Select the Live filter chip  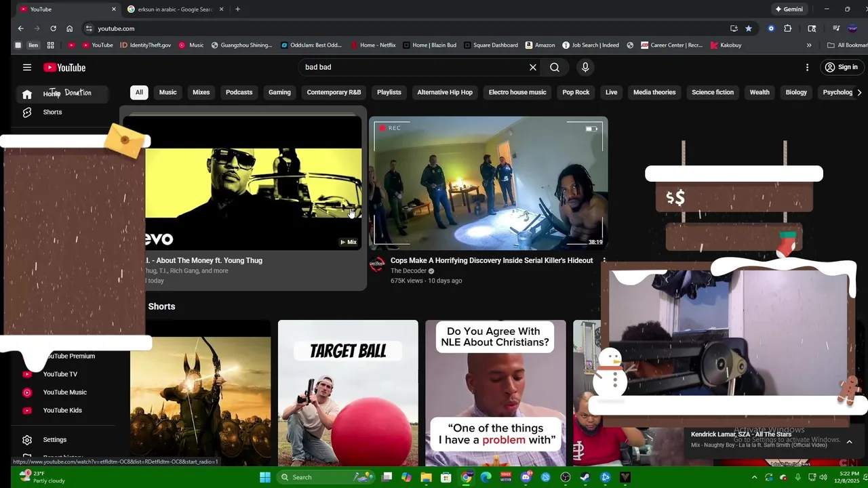[611, 92]
